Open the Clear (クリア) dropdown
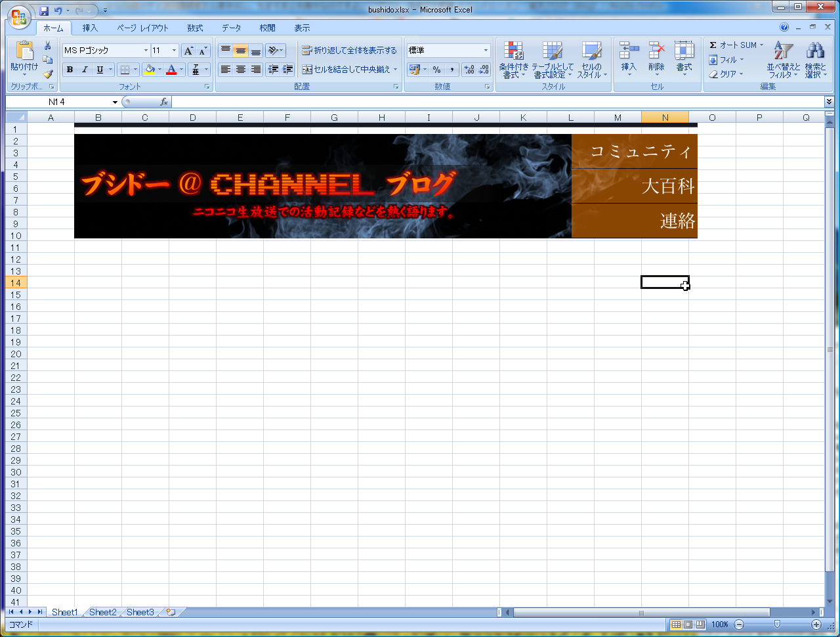Viewport: 840px width, 637px height. click(726, 74)
